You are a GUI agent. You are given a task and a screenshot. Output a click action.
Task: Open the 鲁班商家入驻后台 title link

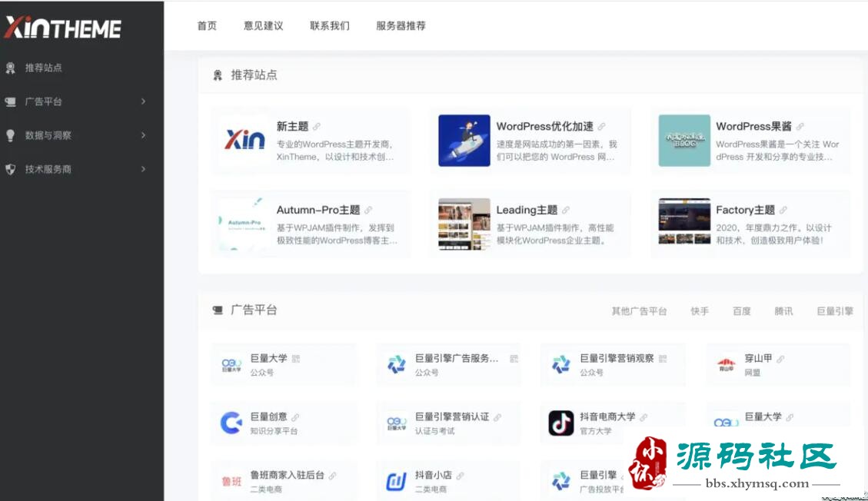pos(288,475)
